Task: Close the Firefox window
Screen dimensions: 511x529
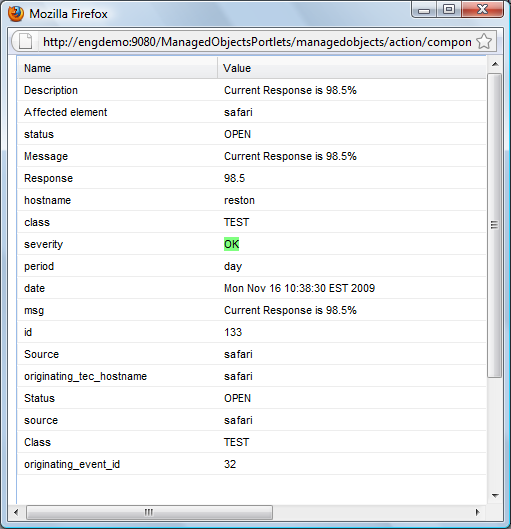Action: [x=482, y=9]
